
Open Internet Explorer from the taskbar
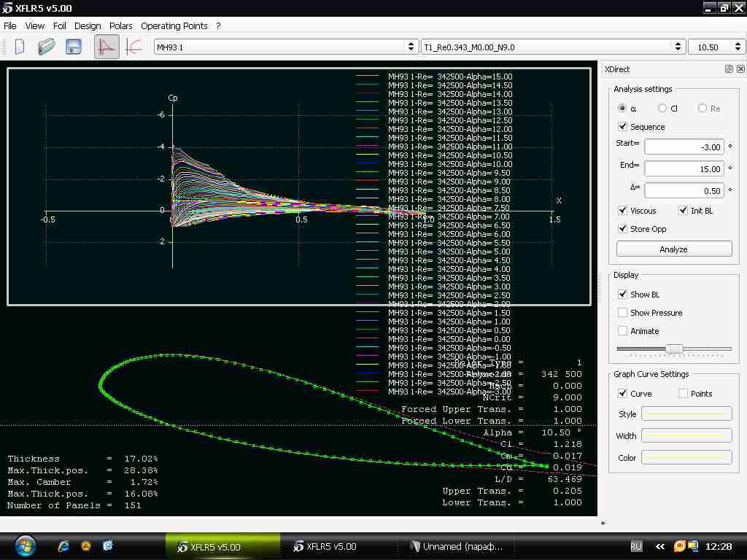(x=64, y=545)
